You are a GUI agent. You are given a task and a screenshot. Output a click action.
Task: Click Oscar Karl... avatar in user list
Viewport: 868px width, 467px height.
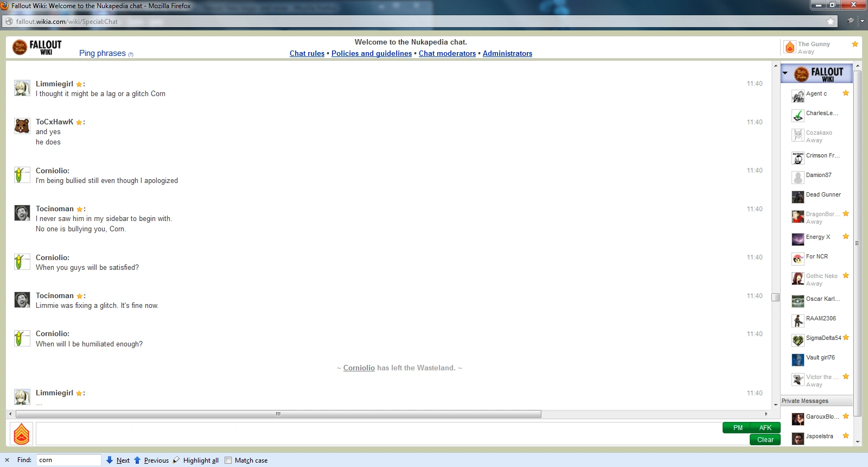point(798,301)
